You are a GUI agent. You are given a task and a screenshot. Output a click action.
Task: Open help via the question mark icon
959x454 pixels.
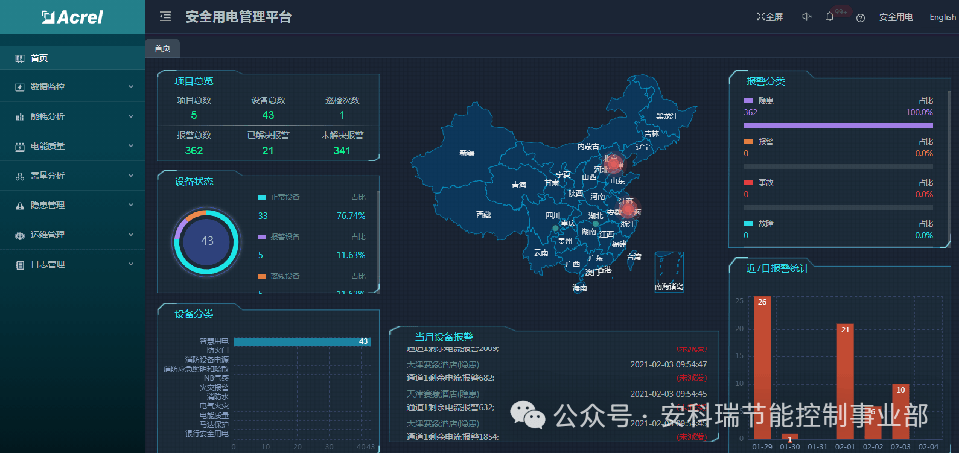click(x=861, y=18)
